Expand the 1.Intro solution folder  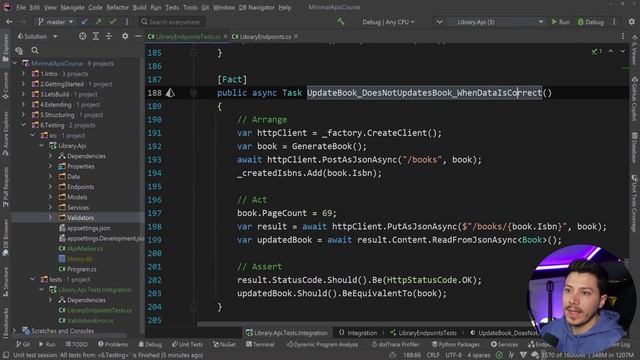tap(23, 74)
